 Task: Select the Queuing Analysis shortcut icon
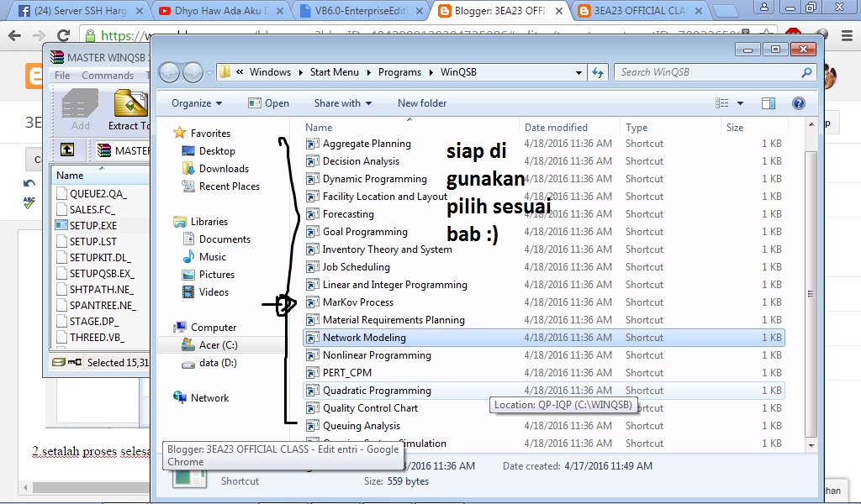coord(313,426)
